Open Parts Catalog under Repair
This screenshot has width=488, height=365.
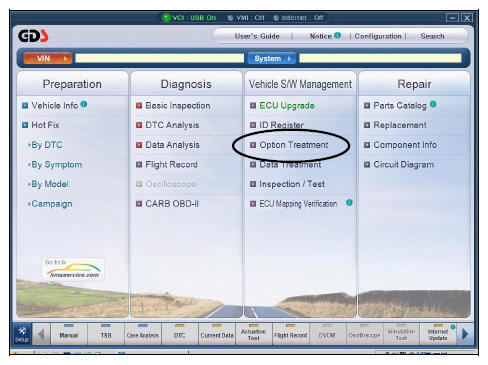(x=400, y=105)
